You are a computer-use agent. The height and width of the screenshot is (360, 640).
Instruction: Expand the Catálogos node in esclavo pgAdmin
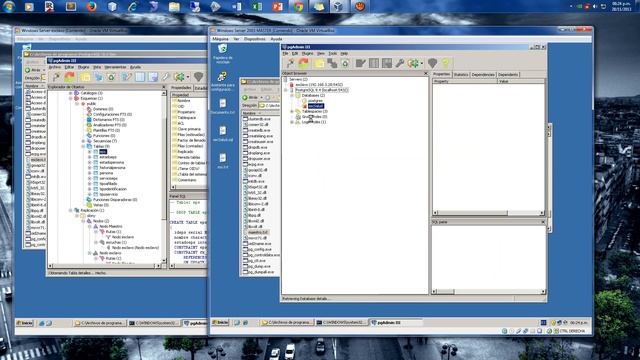[71, 93]
